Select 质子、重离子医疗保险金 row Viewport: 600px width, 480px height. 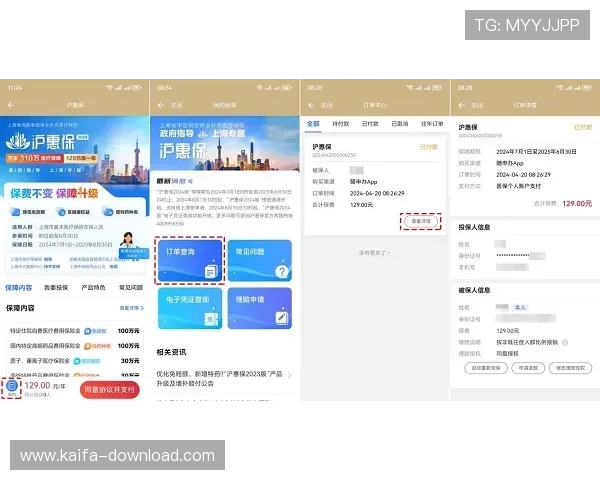click(x=75, y=361)
